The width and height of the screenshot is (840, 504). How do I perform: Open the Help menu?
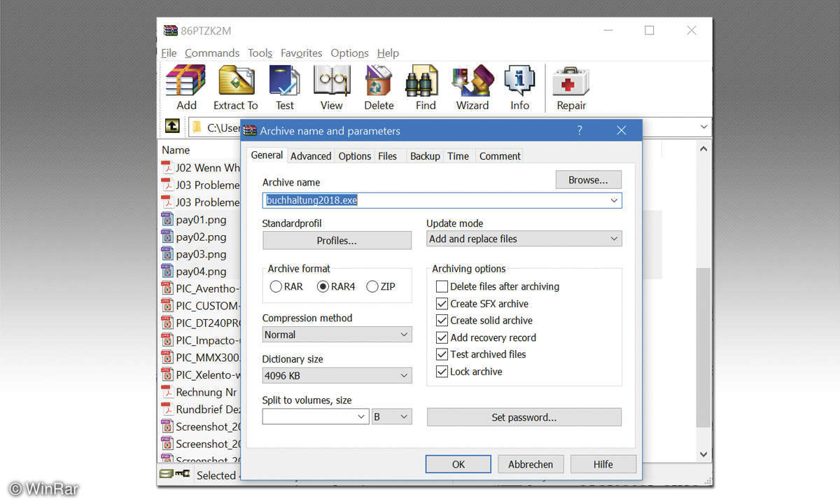(x=388, y=53)
